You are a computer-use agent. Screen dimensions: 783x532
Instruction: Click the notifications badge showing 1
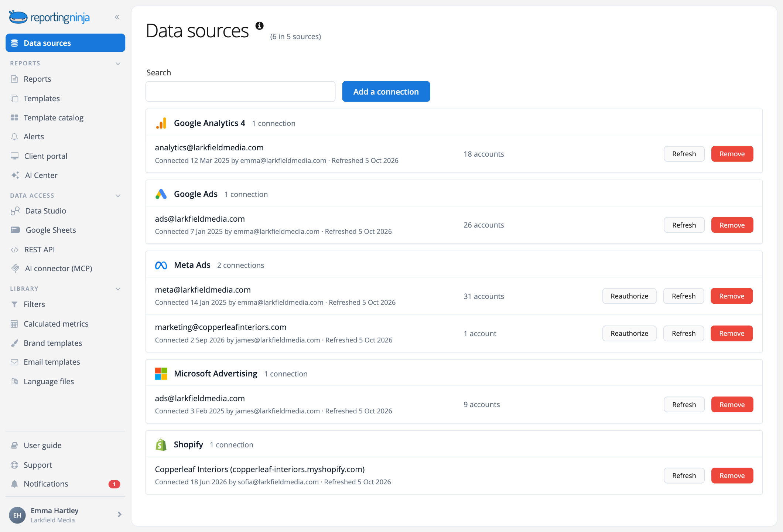point(114,484)
